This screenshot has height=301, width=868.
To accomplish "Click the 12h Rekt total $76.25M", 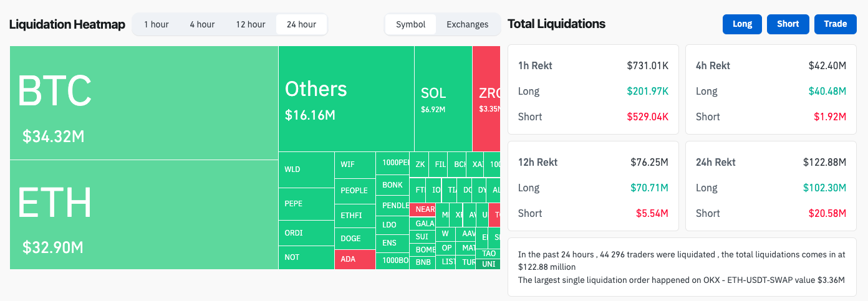I will click(x=649, y=162).
